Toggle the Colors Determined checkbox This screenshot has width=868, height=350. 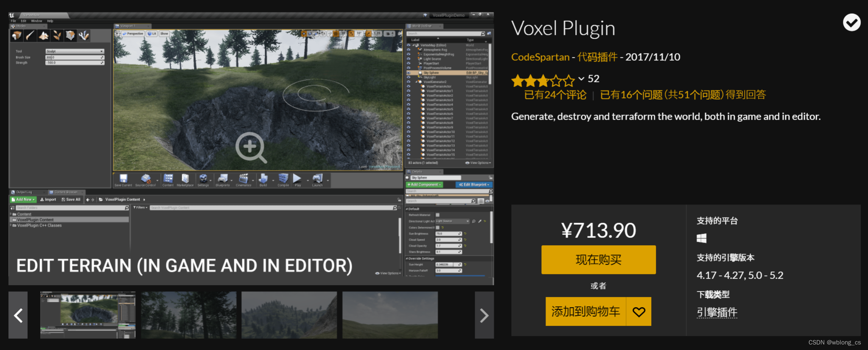tap(437, 227)
